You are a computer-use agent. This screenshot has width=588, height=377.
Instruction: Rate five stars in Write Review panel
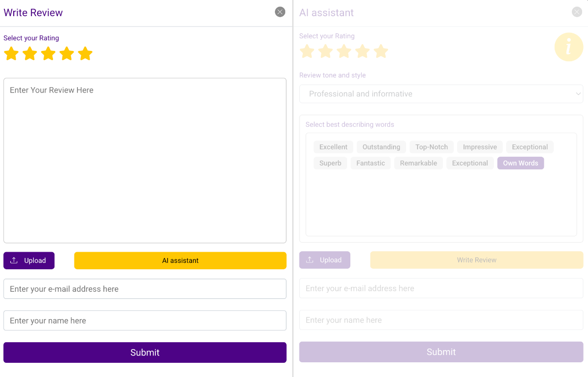[x=85, y=54]
